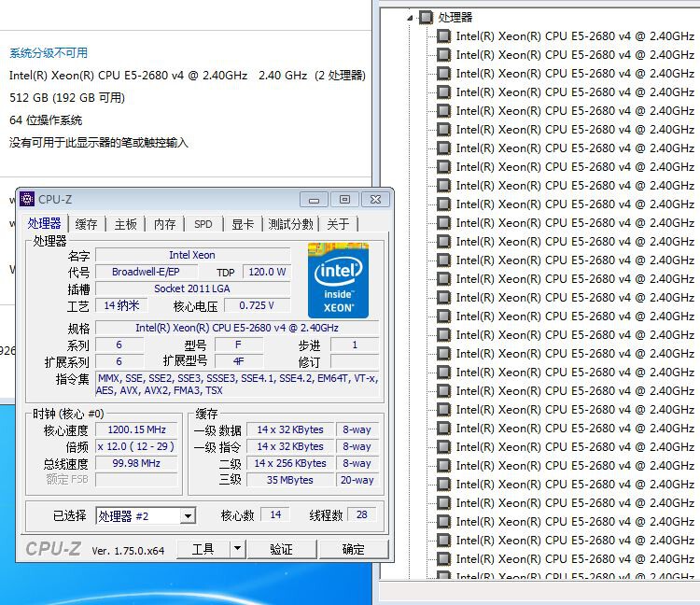The height and width of the screenshot is (605, 700).
Task: Open the 关于 tab
Action: click(338, 224)
